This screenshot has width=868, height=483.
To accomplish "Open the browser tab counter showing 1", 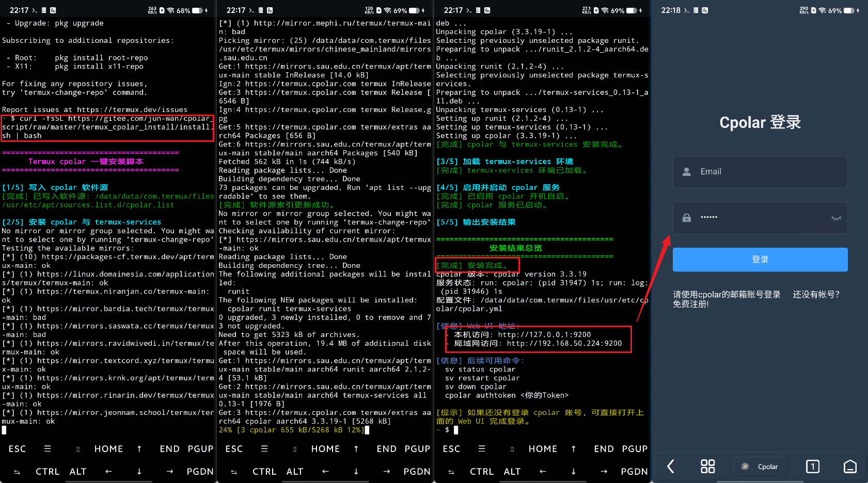I will [812, 466].
